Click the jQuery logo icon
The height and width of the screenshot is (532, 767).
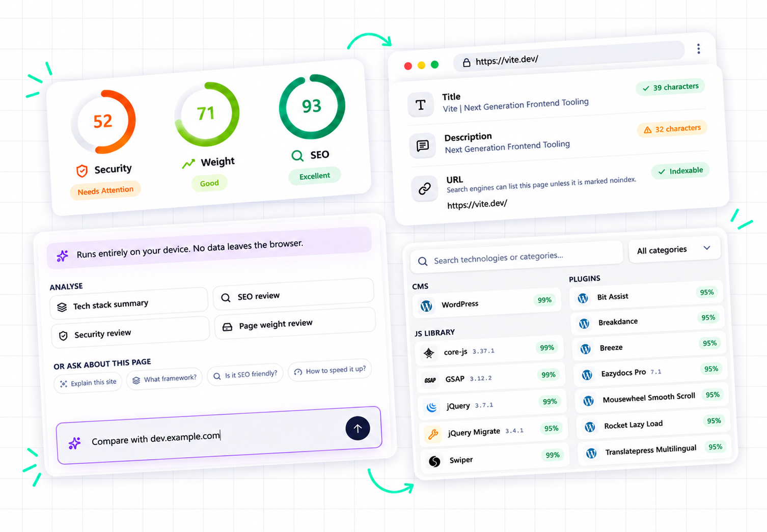(432, 407)
